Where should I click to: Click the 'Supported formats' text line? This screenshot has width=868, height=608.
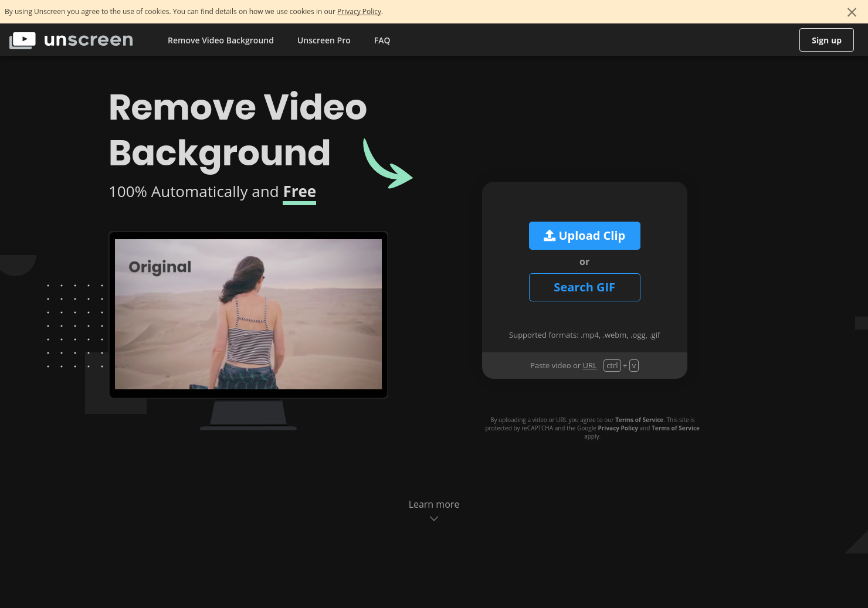584,335
